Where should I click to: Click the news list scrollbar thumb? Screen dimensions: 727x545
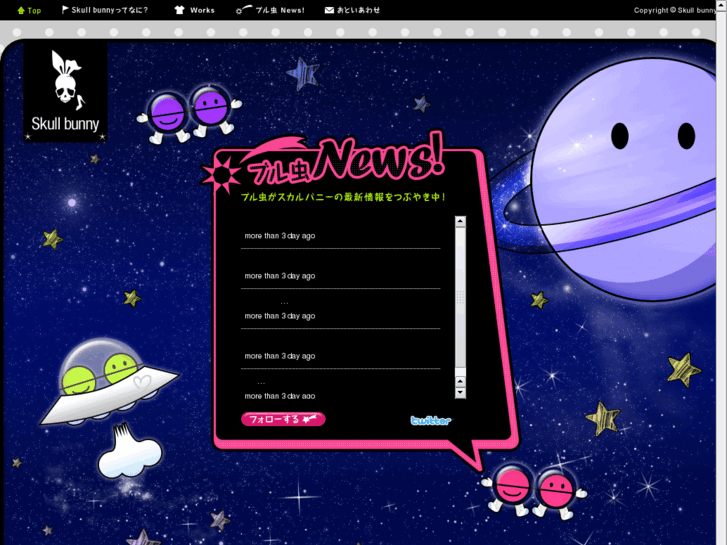460,296
